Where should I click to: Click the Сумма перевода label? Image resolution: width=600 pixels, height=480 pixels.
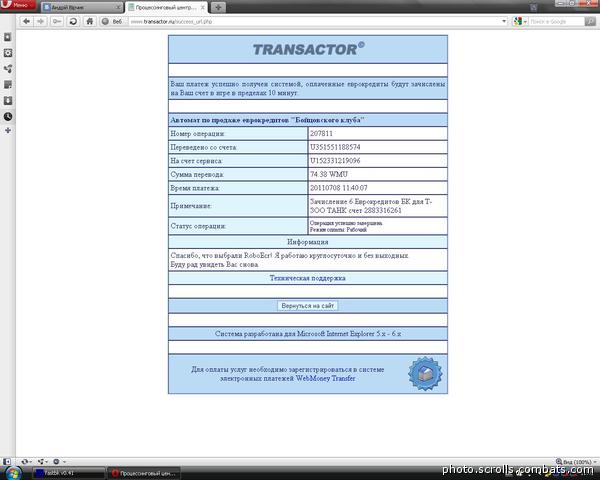click(197, 175)
